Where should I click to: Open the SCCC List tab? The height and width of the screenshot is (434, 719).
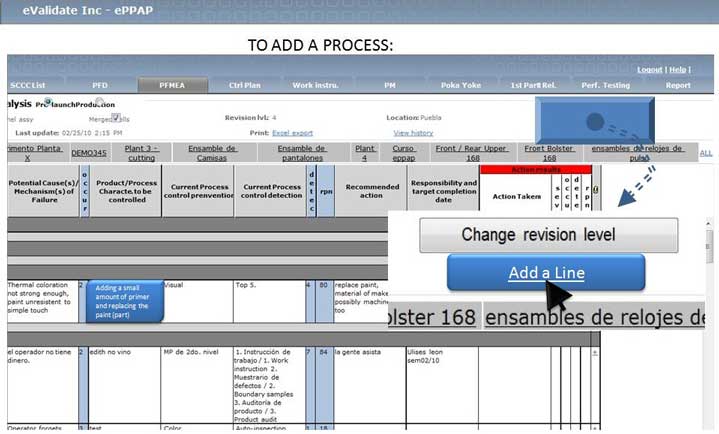28,85
